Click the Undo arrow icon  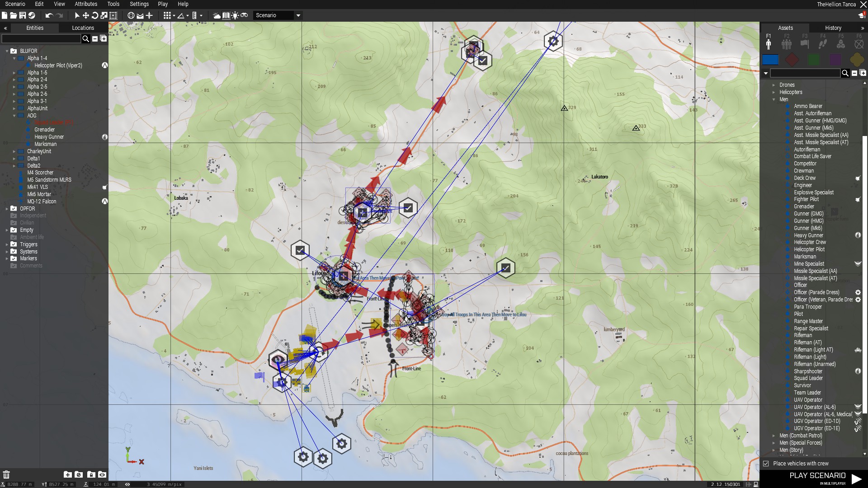tap(49, 15)
